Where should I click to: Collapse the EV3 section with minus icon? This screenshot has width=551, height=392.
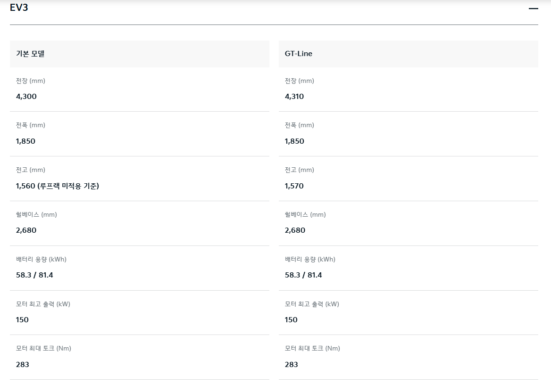pyautogui.click(x=533, y=8)
